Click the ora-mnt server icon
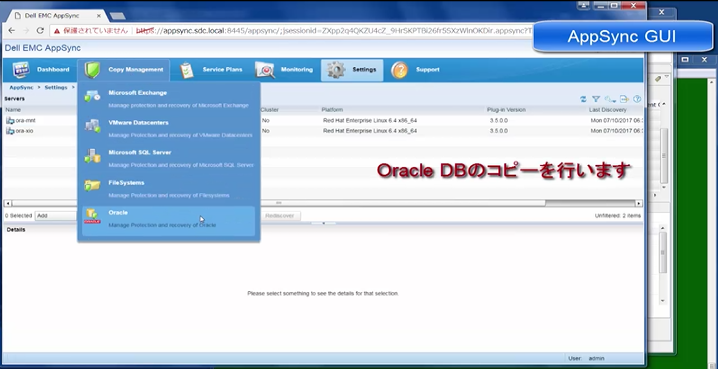The width and height of the screenshot is (718, 369). tap(10, 120)
